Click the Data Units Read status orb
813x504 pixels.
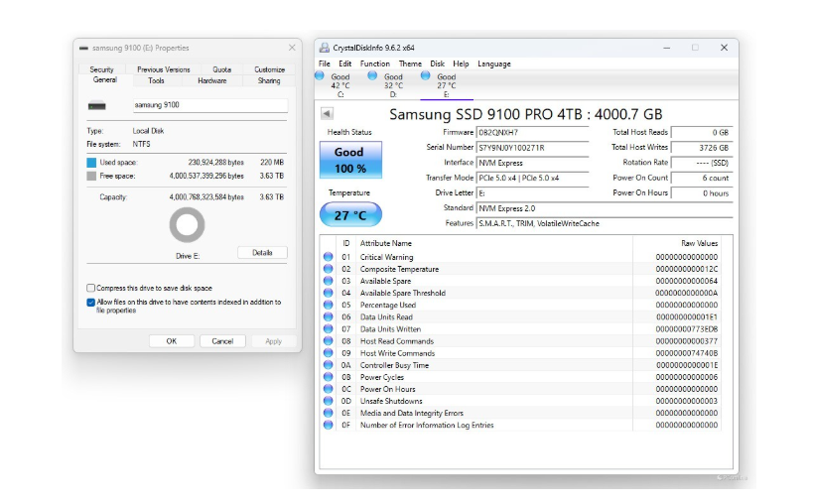click(x=328, y=316)
